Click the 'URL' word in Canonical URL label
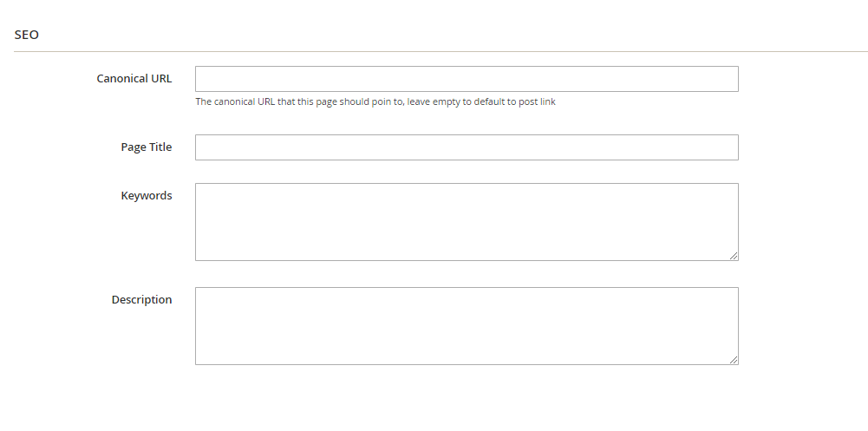Viewport: 868px width, 431px height. click(160, 79)
